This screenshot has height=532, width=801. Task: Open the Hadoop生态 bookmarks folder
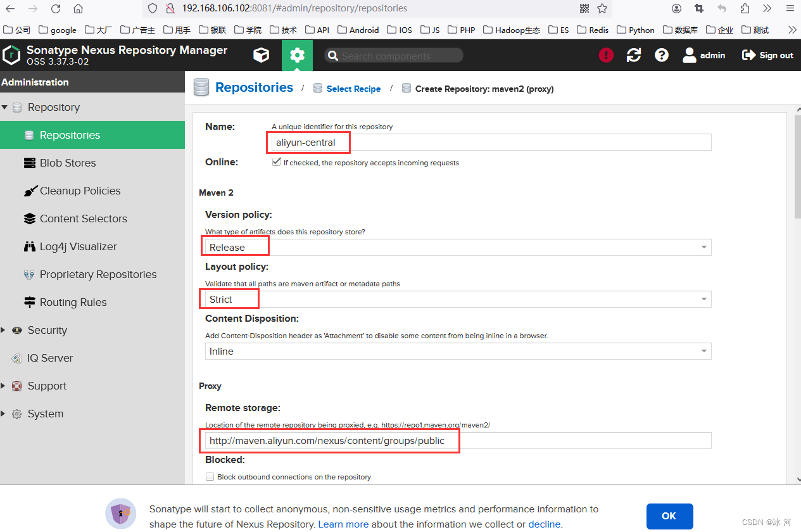pos(512,30)
